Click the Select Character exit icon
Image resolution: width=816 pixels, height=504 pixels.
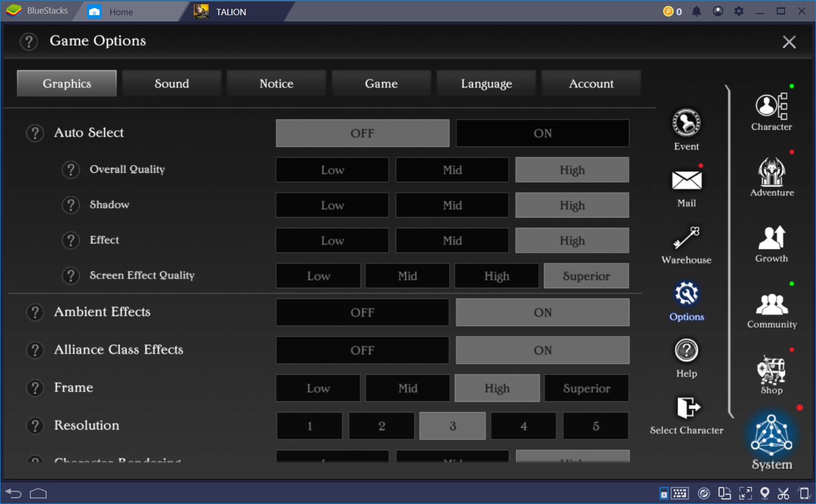(688, 407)
